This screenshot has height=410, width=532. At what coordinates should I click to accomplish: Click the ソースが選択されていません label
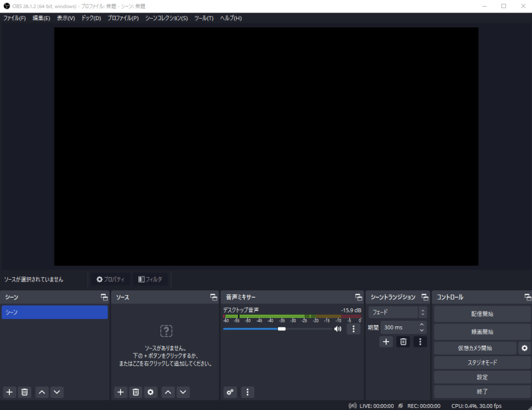(34, 279)
